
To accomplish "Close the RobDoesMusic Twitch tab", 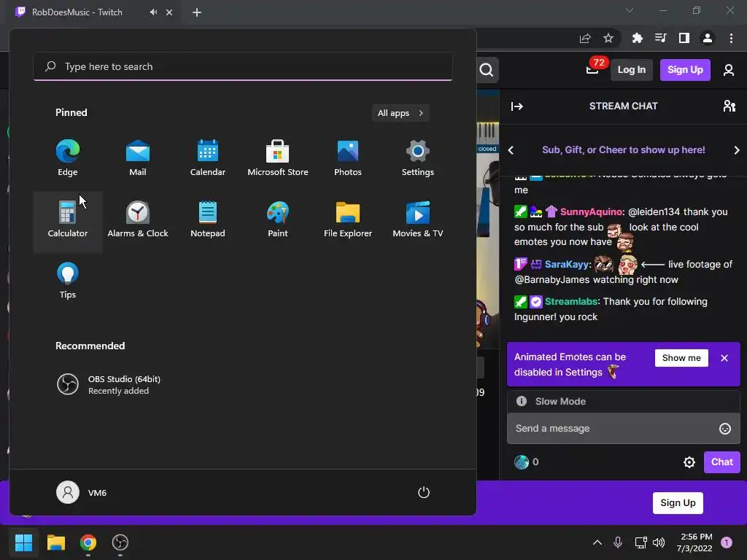I will point(169,12).
